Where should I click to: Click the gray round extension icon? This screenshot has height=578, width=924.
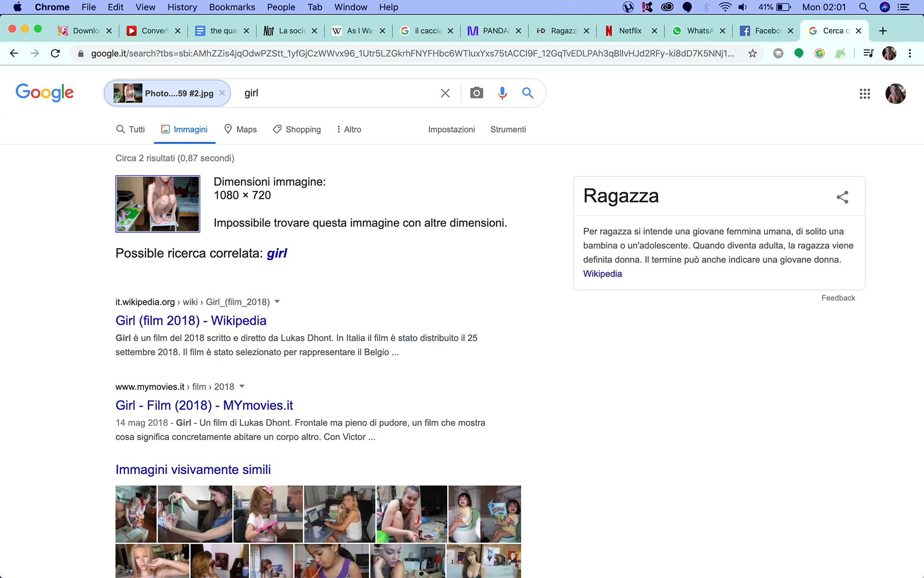click(x=778, y=53)
